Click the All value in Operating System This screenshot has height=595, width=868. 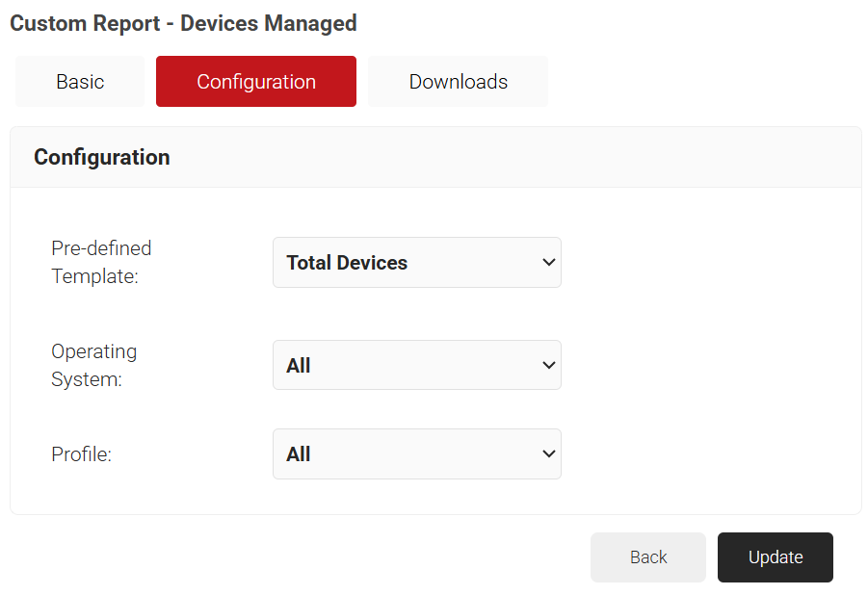coord(299,366)
